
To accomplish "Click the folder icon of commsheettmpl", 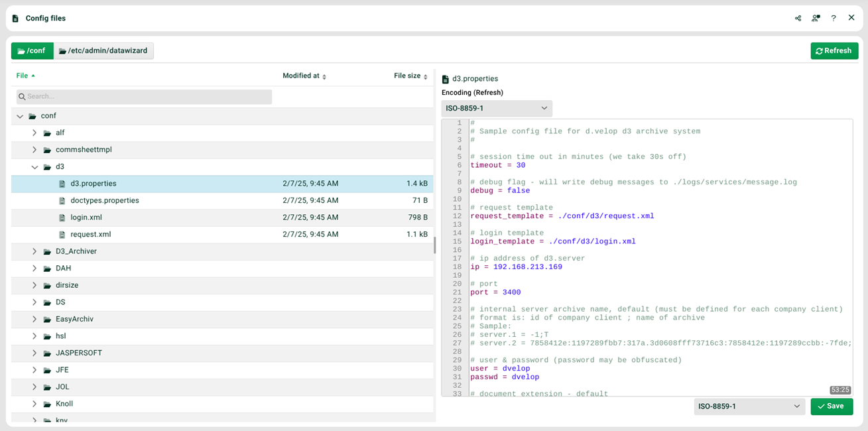I will point(47,150).
